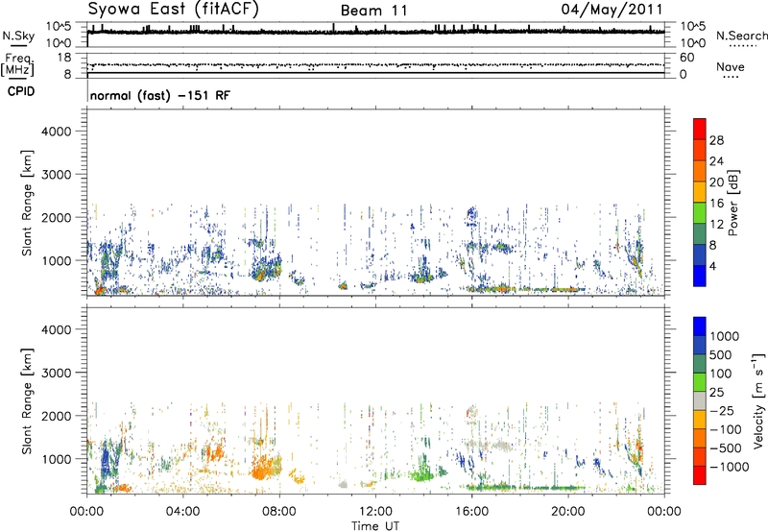
Task: Pick the red top segment of Power colorbar
Action: pyautogui.click(x=700, y=129)
